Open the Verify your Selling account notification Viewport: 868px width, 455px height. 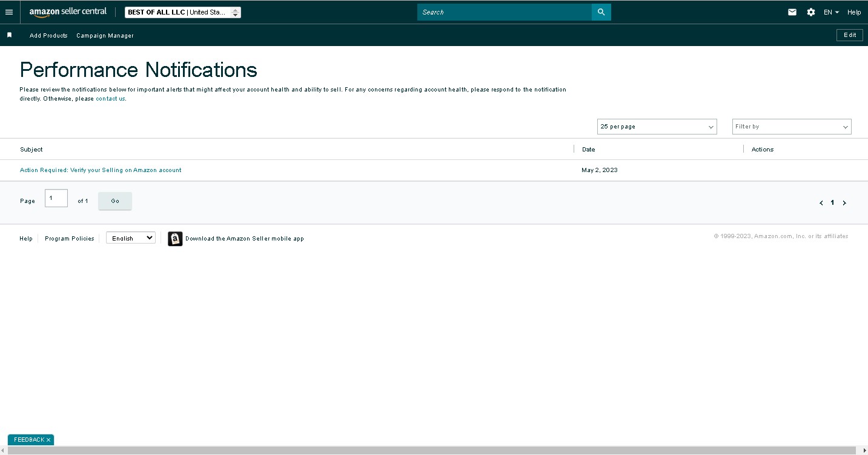coord(101,170)
